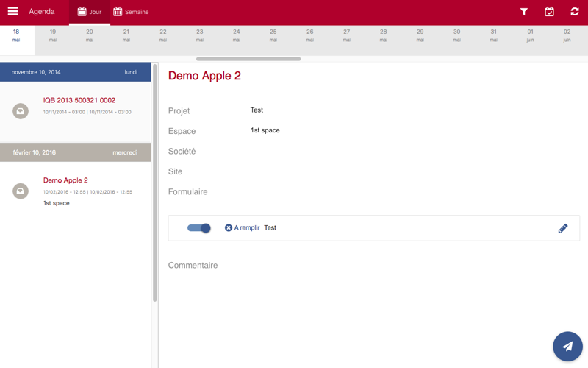Click the agenda list vertical scrollbar
This screenshot has width=588, height=368.
click(x=155, y=183)
